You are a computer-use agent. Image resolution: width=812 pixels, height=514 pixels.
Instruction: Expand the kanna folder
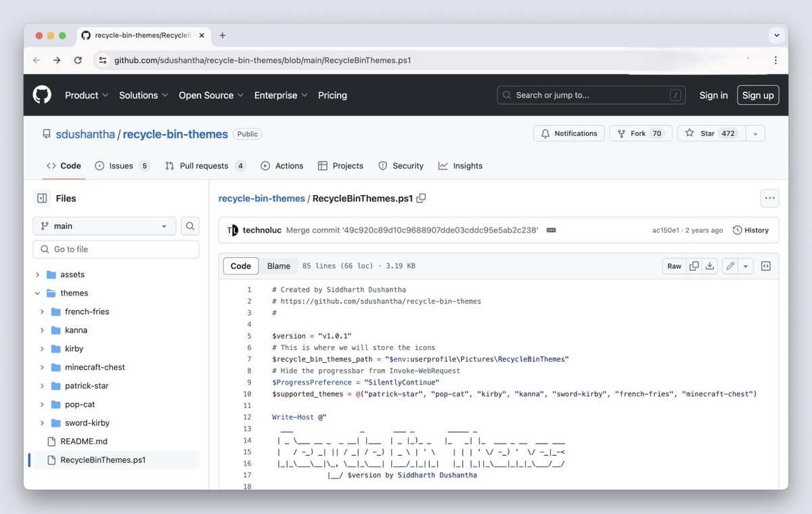[x=42, y=330]
